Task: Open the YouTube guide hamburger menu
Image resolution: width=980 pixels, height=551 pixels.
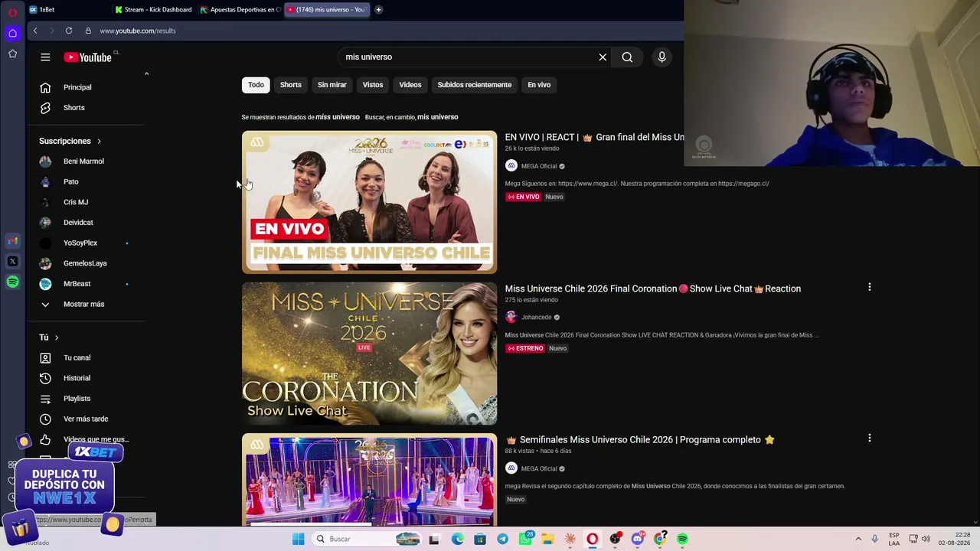Action: tap(45, 57)
